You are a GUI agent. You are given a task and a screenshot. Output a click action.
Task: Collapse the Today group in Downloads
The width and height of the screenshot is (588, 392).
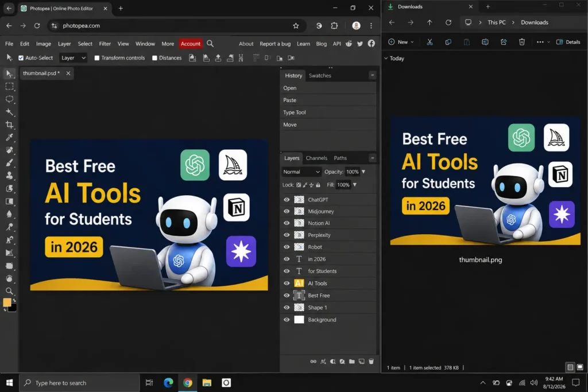(x=386, y=59)
